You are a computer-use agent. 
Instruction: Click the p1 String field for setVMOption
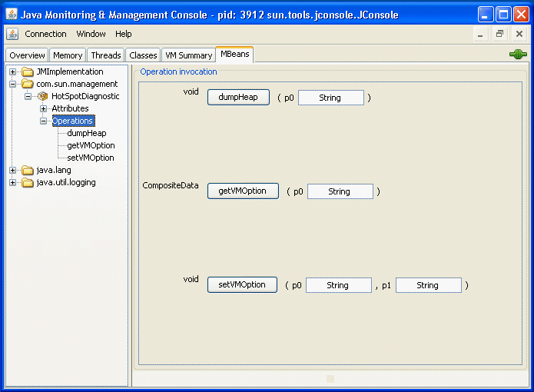(x=428, y=285)
